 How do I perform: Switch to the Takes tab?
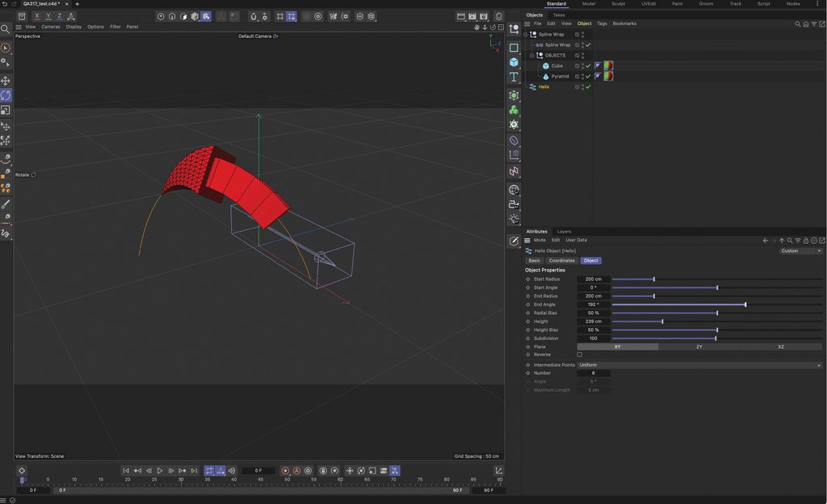pyautogui.click(x=560, y=15)
